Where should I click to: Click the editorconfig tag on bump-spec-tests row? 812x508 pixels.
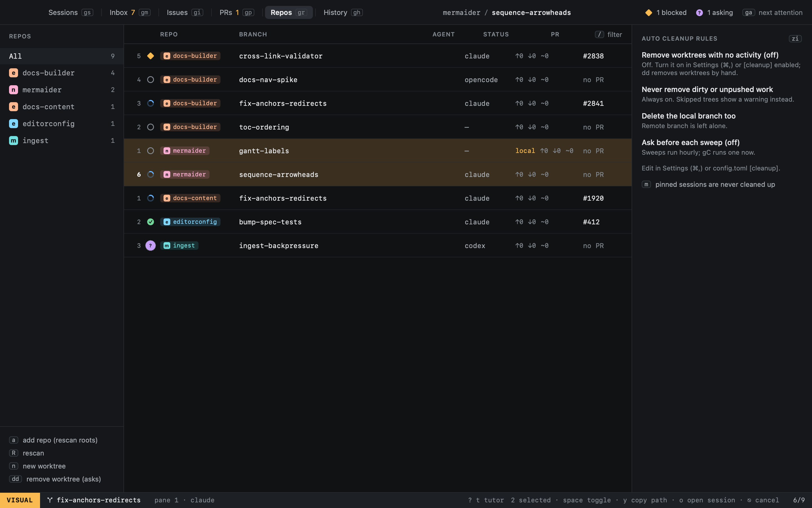point(190,222)
